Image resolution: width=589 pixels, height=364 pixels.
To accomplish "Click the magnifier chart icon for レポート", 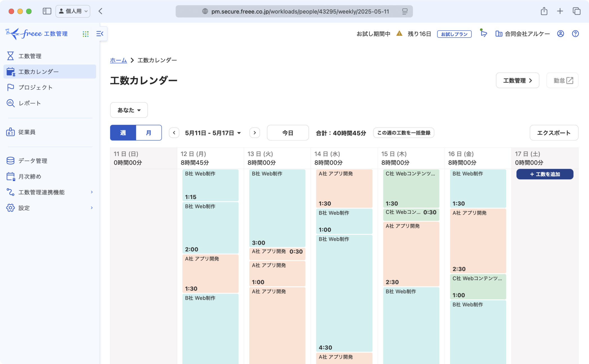I will (10, 103).
